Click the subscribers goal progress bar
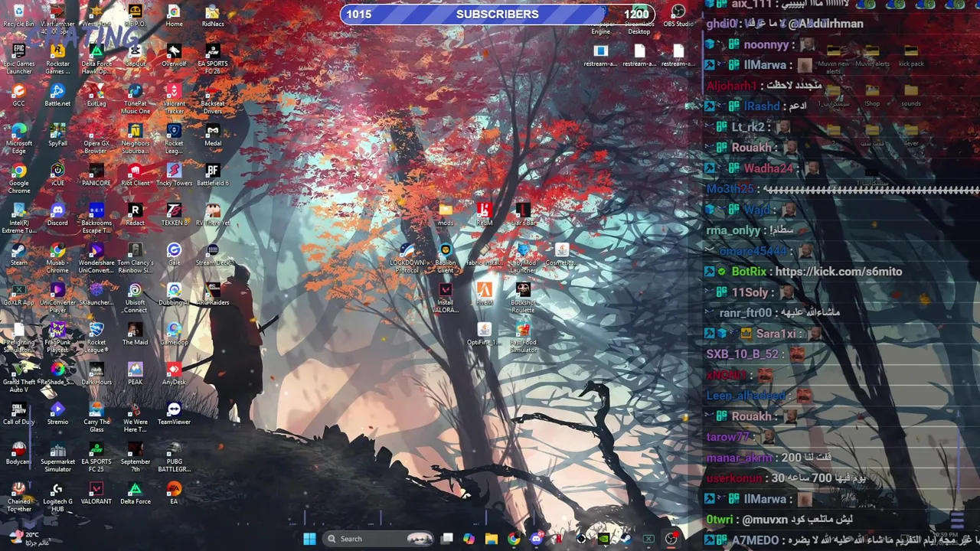Image resolution: width=980 pixels, height=551 pixels. 498,14
